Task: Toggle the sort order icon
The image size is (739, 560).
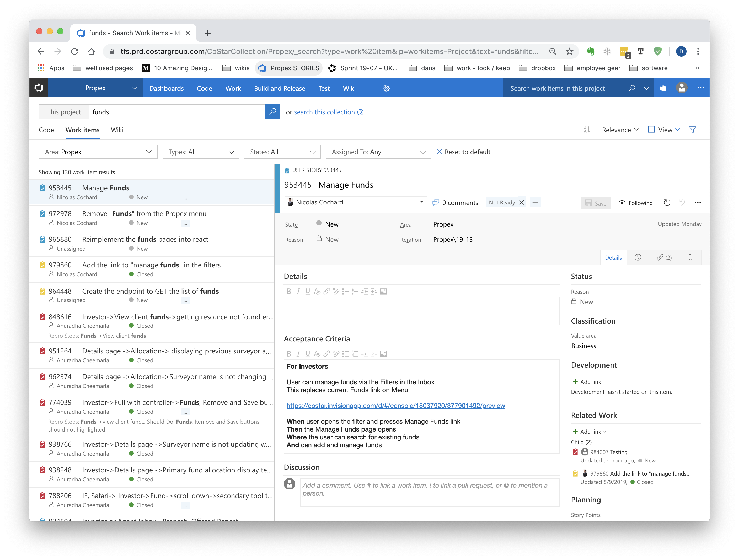Action: (587, 130)
